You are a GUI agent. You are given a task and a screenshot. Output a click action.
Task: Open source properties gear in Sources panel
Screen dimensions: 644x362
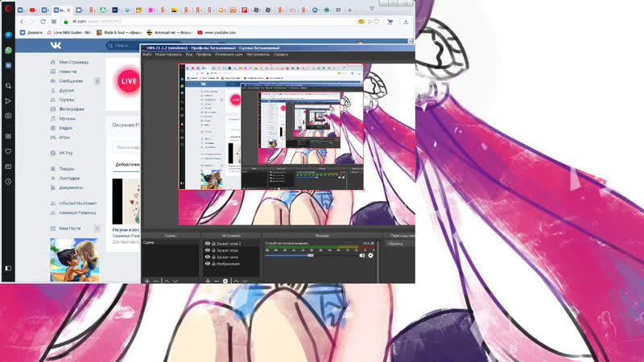tap(225, 281)
